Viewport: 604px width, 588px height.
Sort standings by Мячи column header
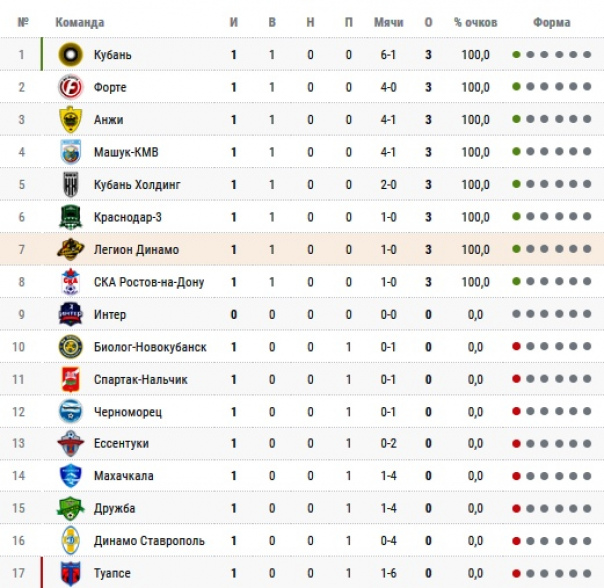pyautogui.click(x=388, y=22)
